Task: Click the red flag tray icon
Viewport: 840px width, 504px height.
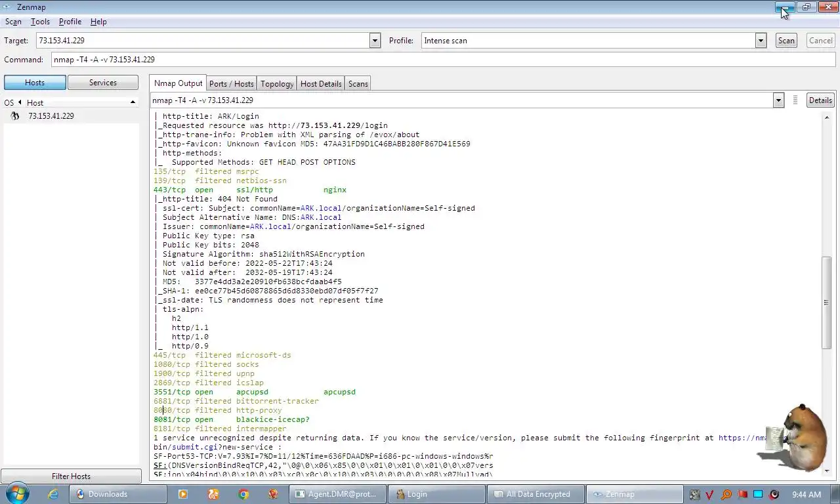Action: 742,494
